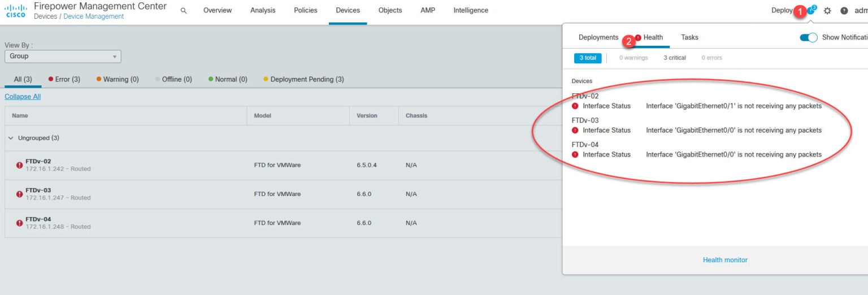This screenshot has width=868, height=295.
Task: Open the Policies menu
Action: (305, 10)
